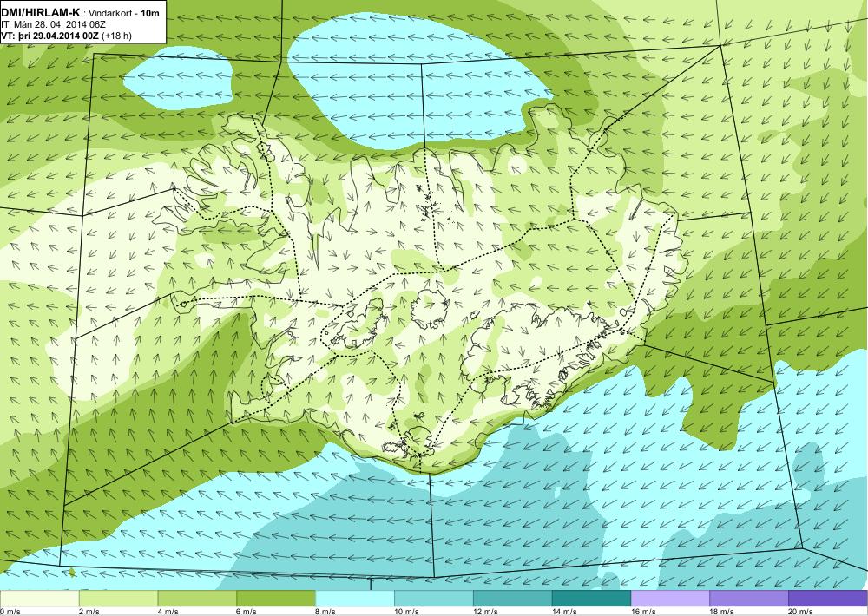
Task: Click the pale yellow 0–2 m/s legend swatch
Action: click(39, 599)
